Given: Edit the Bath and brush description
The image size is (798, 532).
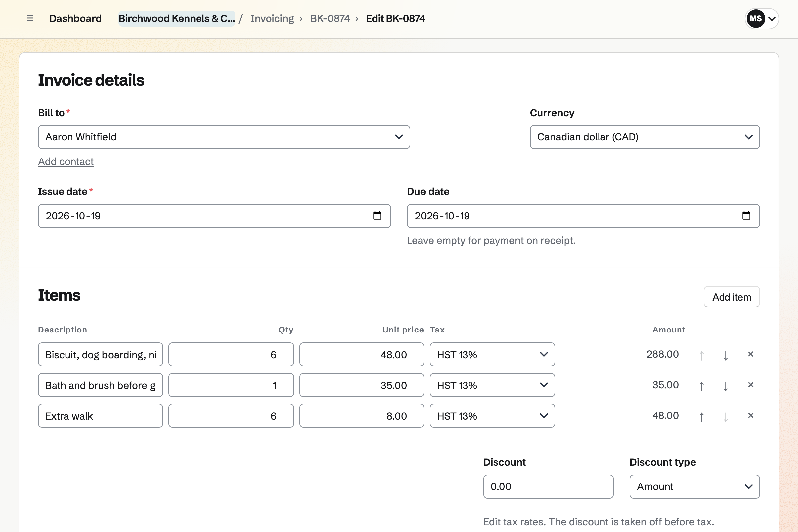Looking at the screenshot, I should click(100, 385).
